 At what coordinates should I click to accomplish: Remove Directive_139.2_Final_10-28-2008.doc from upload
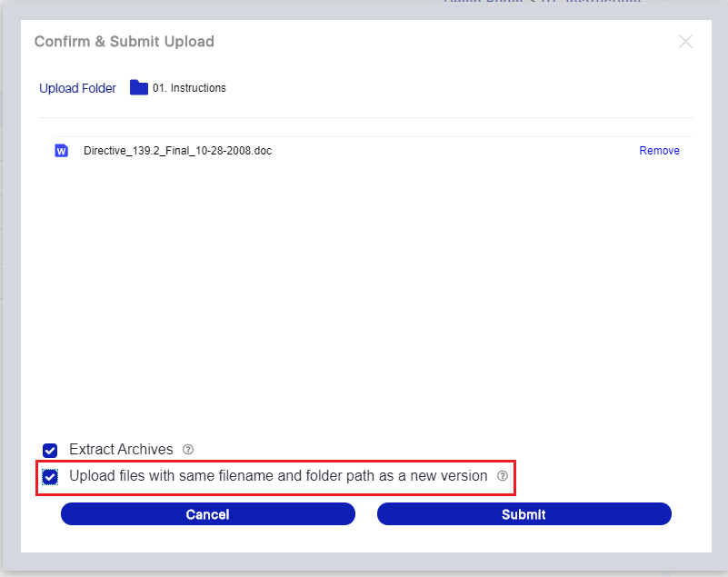tap(659, 151)
